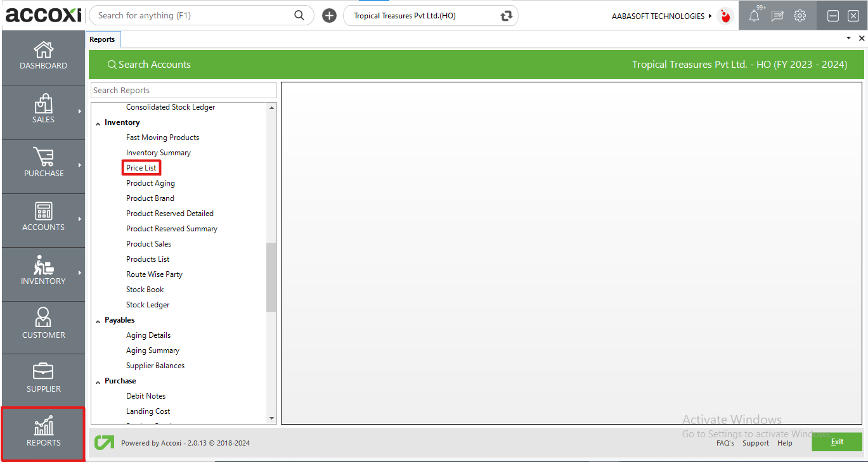Open the Support link
Viewport: 868px width, 462px height.
coord(755,443)
